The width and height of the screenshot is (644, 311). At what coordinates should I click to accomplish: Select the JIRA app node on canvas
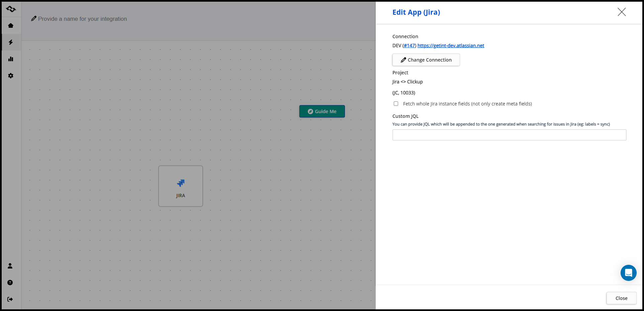tap(181, 186)
